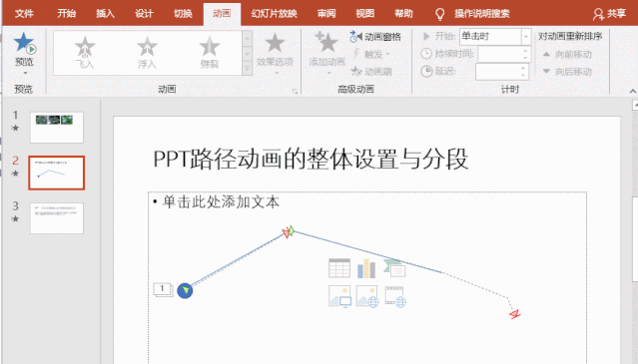Select the 动画 ribbon tab
The image size is (638, 364).
222,13
